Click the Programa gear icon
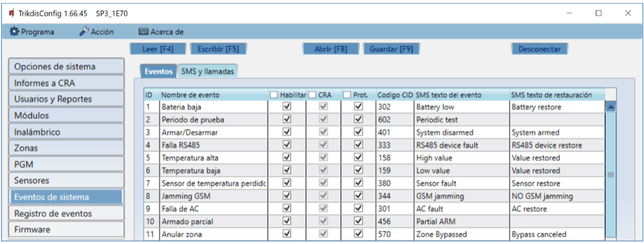644x244 pixels. 14,32
